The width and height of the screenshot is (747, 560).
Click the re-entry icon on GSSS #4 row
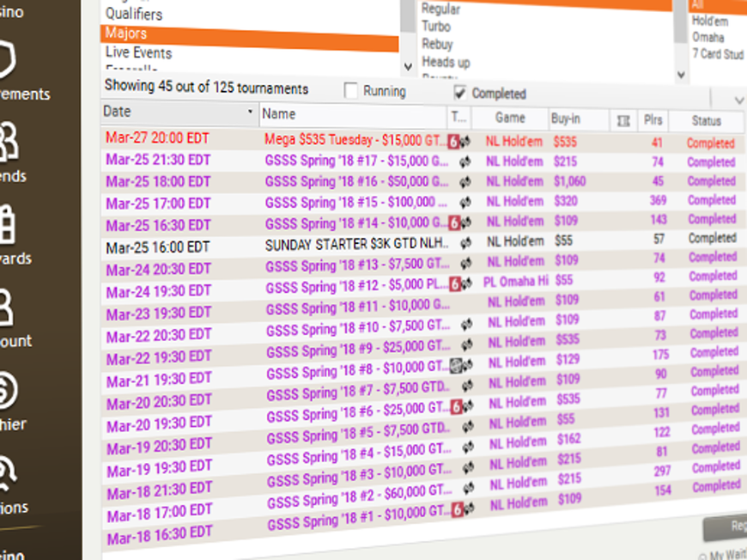pos(469,447)
